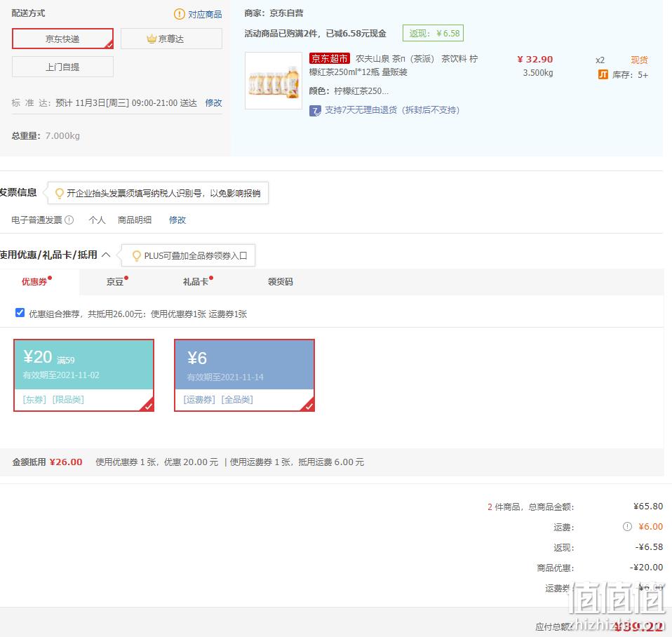Modify the invoice information
This screenshot has height=637, width=672.
177,220
